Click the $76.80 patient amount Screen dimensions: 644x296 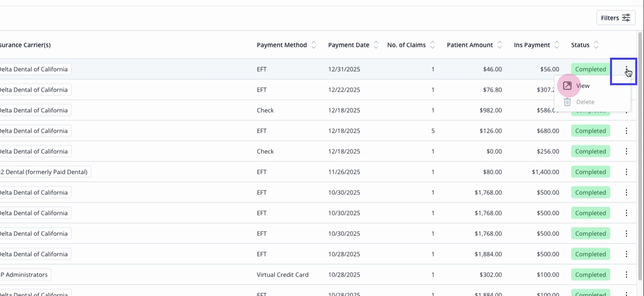point(493,90)
